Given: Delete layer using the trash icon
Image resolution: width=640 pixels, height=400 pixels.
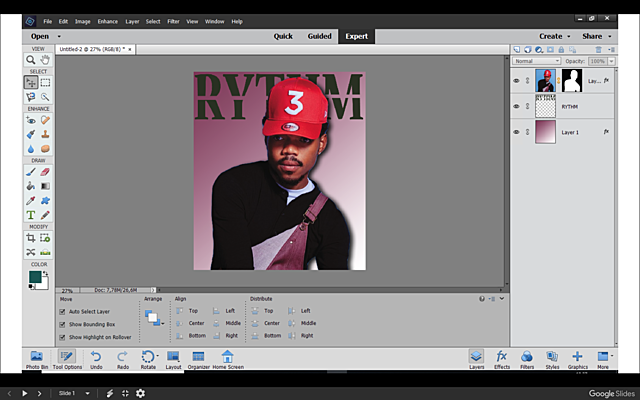Looking at the screenshot, I should pos(598,49).
